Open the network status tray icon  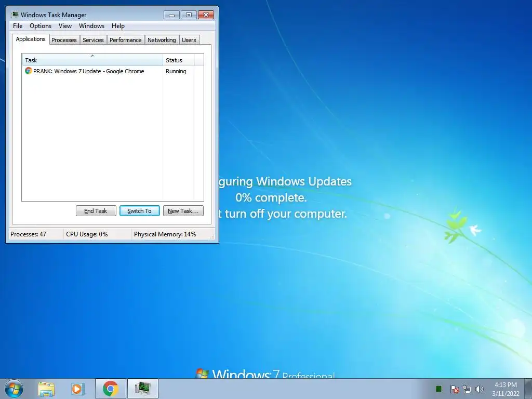click(x=467, y=389)
